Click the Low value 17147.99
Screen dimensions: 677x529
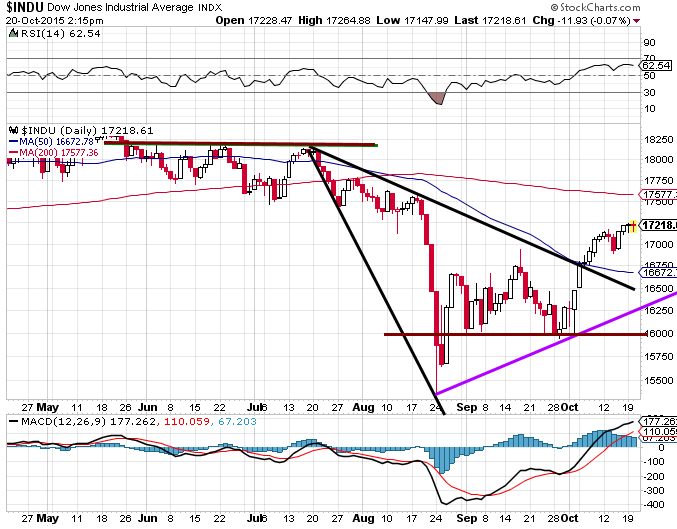coord(426,20)
